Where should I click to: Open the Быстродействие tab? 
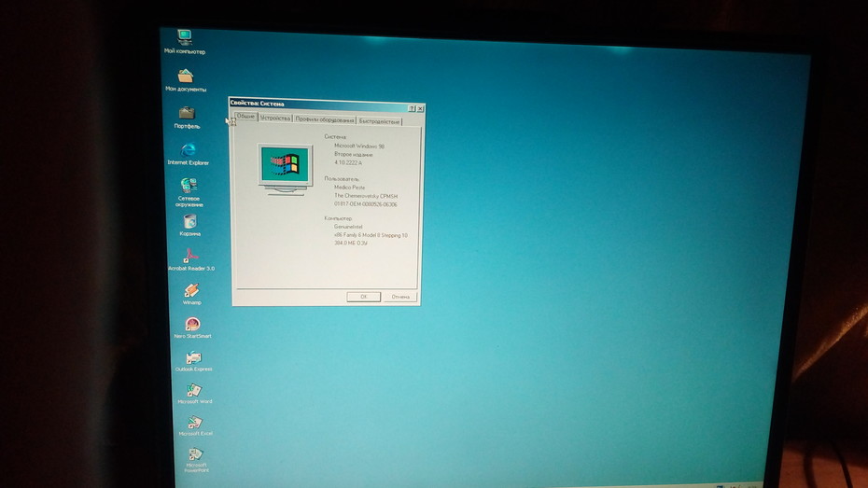point(379,121)
